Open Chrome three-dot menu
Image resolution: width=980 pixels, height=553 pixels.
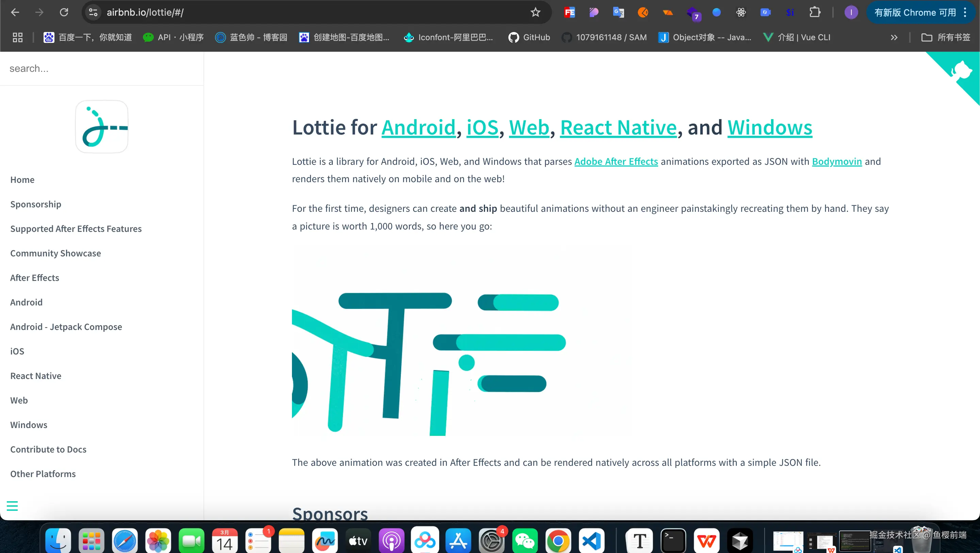pos(965,13)
